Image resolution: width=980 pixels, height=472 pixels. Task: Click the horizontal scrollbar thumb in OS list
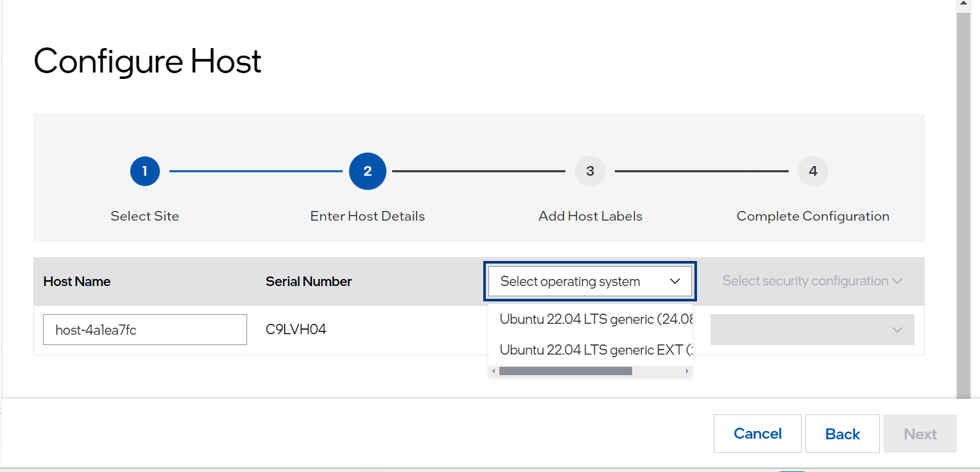[565, 371]
